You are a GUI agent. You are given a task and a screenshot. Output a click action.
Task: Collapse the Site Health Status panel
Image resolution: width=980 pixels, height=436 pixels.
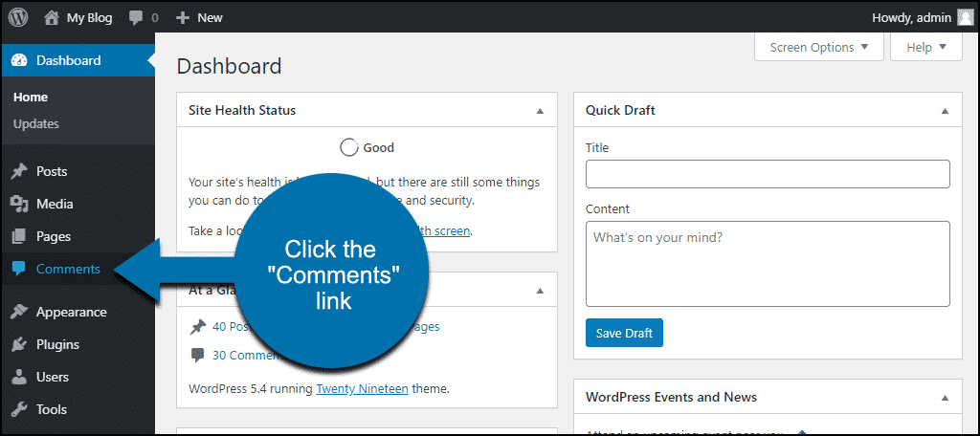(x=540, y=111)
